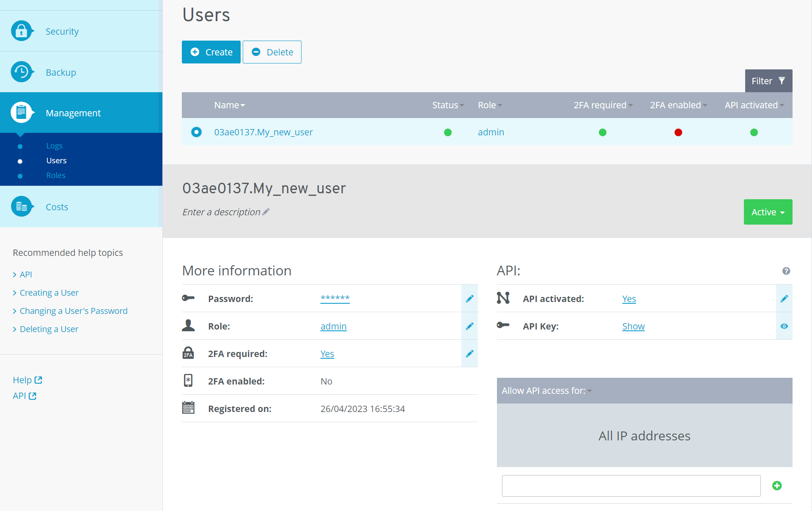This screenshot has width=812, height=511.
Task: Select the 03ae0137.My_new_user radio button
Action: (x=196, y=132)
